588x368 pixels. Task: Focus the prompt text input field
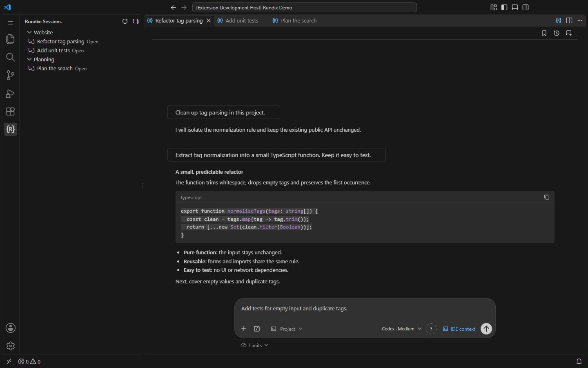[x=365, y=309]
